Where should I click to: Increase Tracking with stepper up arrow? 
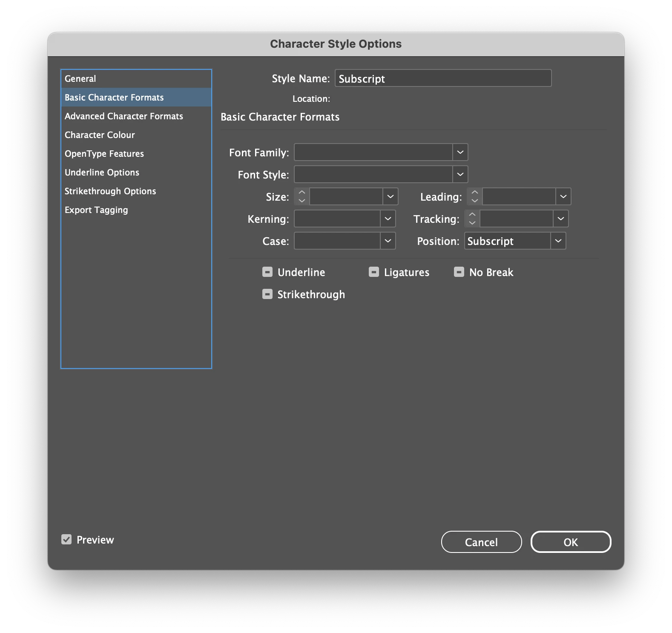point(472,214)
